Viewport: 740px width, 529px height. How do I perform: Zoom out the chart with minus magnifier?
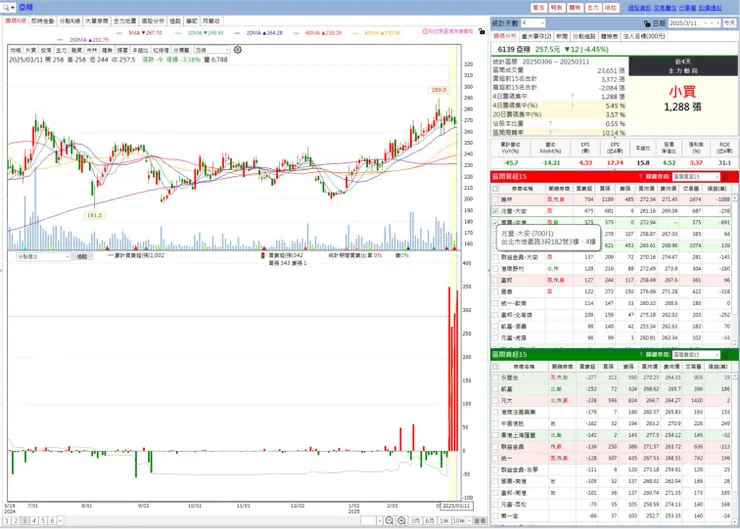pos(389,521)
